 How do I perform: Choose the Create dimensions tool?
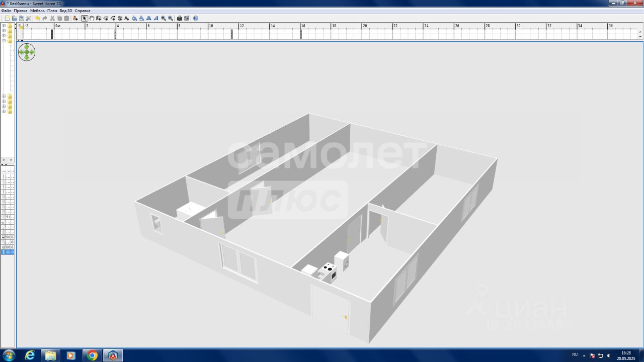point(120,18)
